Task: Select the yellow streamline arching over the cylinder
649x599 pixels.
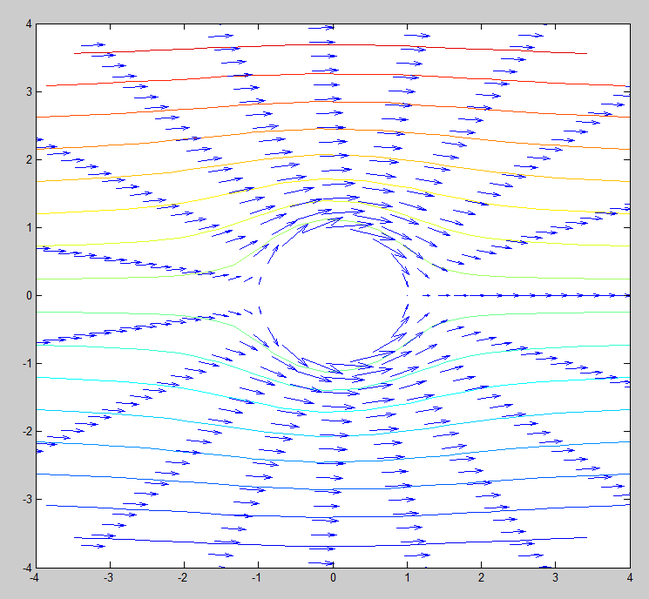Action: click(333, 180)
